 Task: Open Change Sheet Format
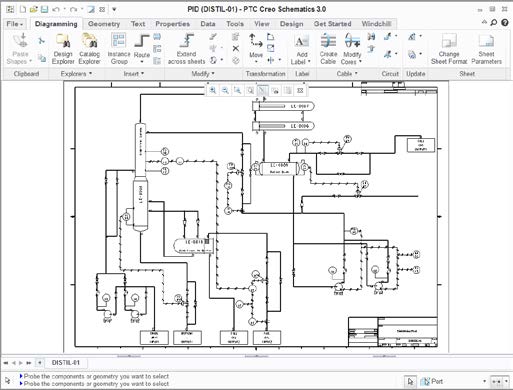click(449, 49)
